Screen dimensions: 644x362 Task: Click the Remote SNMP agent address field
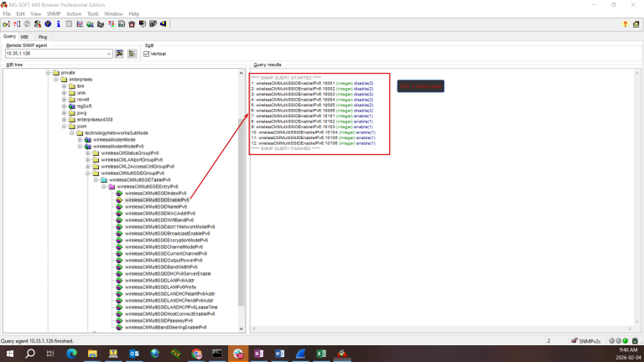(55, 54)
